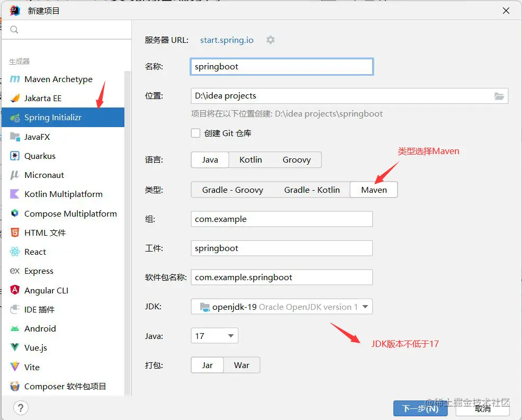Select Express in generator list
522x420 pixels.
coord(63,271)
